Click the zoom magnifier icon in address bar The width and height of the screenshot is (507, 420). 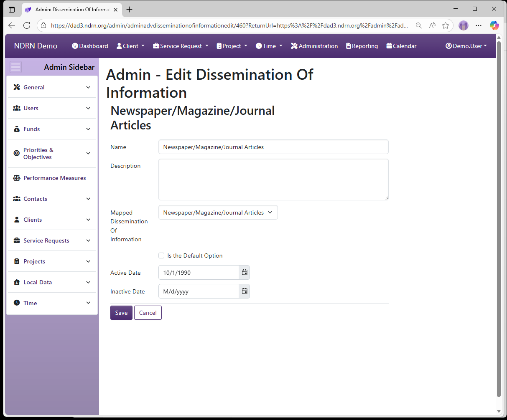(418, 25)
